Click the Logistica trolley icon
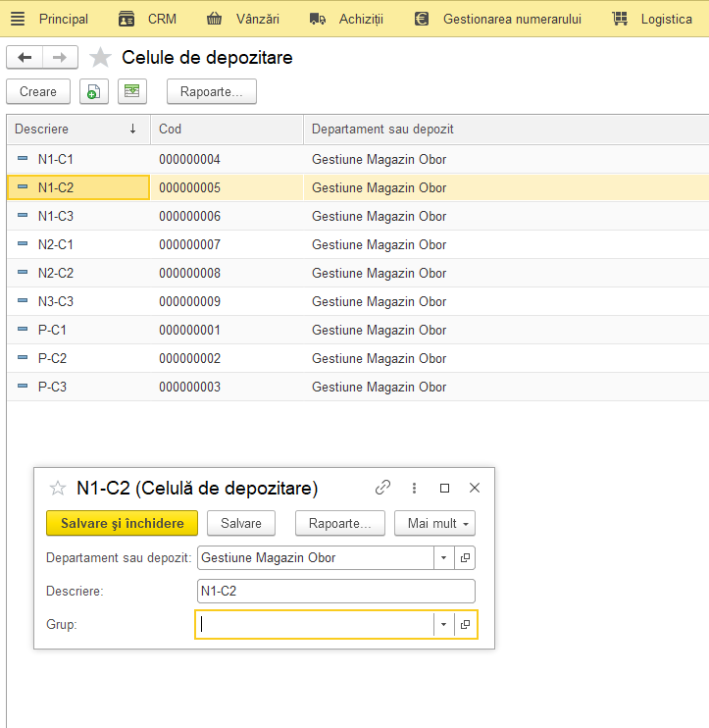Screen dimensions: 709x728 coord(620,19)
